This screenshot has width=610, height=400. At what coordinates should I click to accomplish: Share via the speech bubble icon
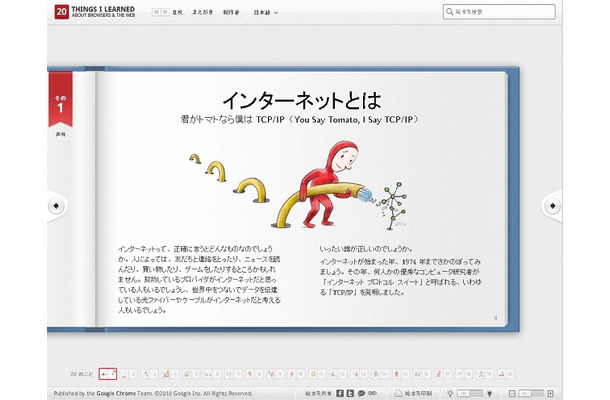361,393
